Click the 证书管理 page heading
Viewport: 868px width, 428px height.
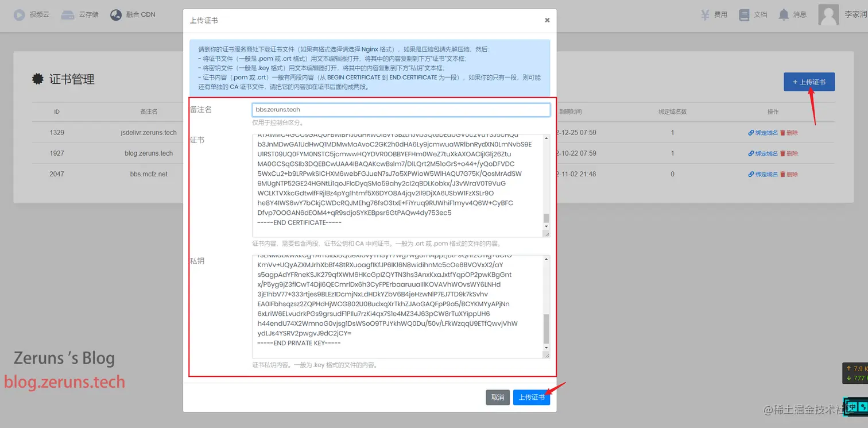click(72, 79)
